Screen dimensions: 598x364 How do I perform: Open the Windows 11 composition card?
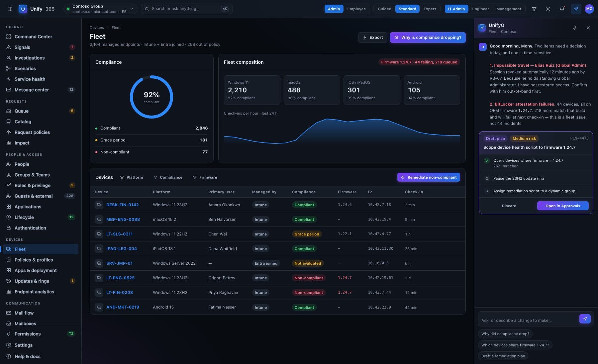252,90
